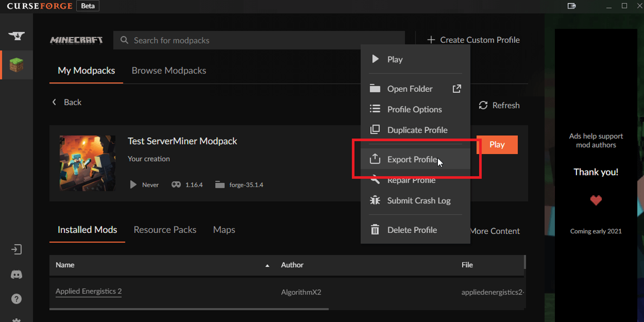The width and height of the screenshot is (644, 322).
Task: Go Back to modpack list
Action: click(67, 102)
